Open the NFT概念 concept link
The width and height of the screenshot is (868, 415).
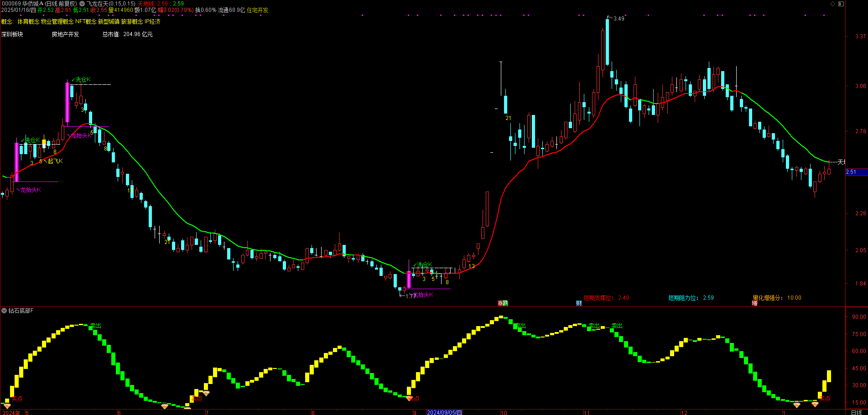point(86,21)
